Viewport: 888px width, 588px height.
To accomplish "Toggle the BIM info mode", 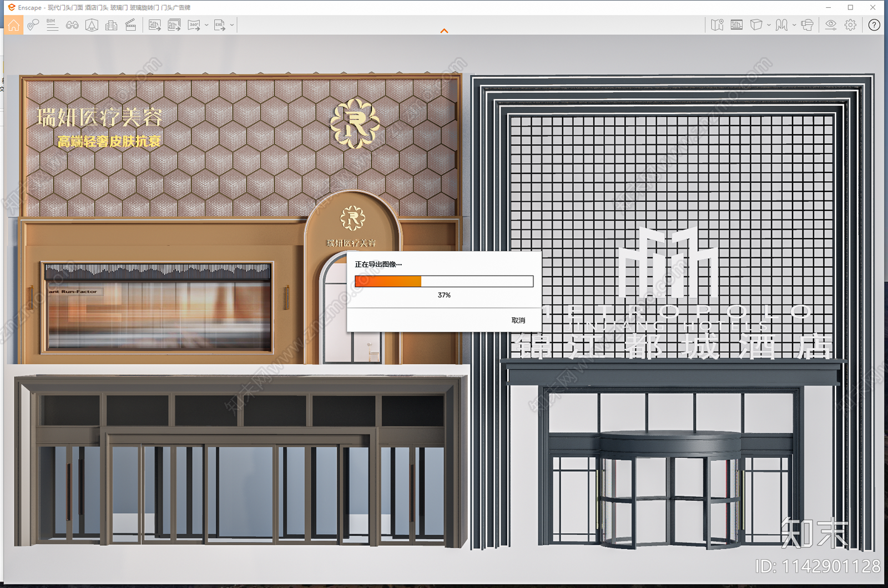I will [x=52, y=25].
